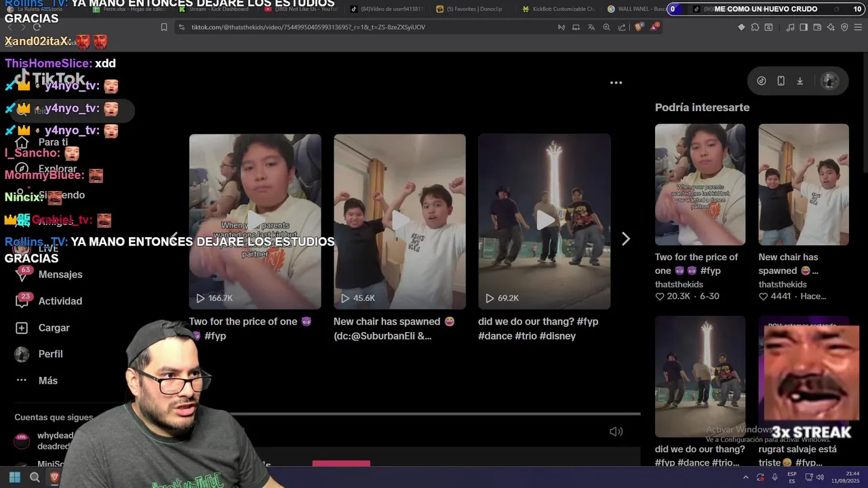The width and height of the screenshot is (868, 488).
Task: Open taskbar volume speaker control
Action: (x=819, y=477)
